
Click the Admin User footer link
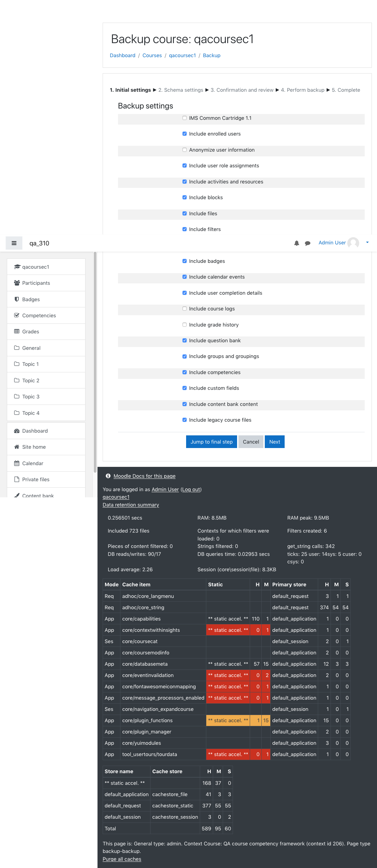[x=165, y=489]
